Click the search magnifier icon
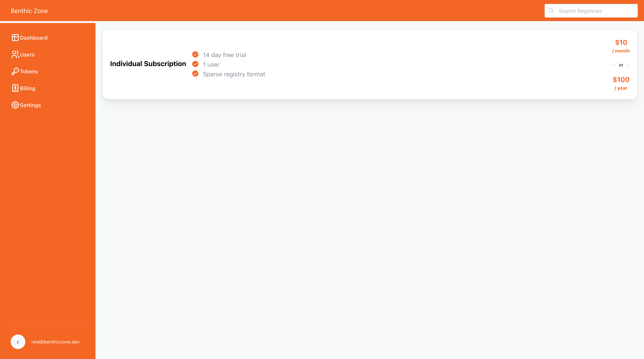Image resolution: width=644 pixels, height=359 pixels. click(551, 11)
